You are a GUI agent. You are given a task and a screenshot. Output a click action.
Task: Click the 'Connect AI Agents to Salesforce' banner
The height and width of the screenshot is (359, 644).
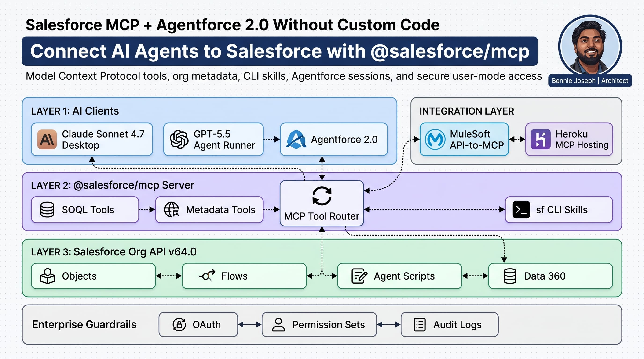click(x=280, y=51)
